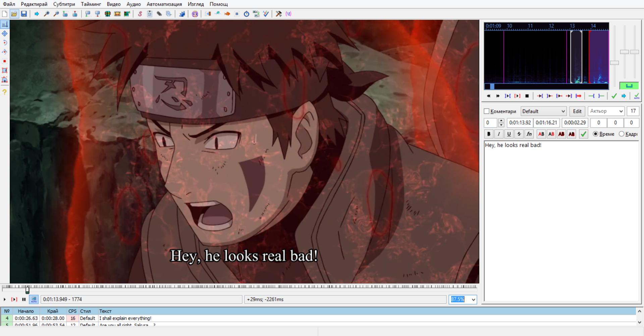Click the Jump to blue arrow icon
This screenshot has width=644, height=336.
37,14
